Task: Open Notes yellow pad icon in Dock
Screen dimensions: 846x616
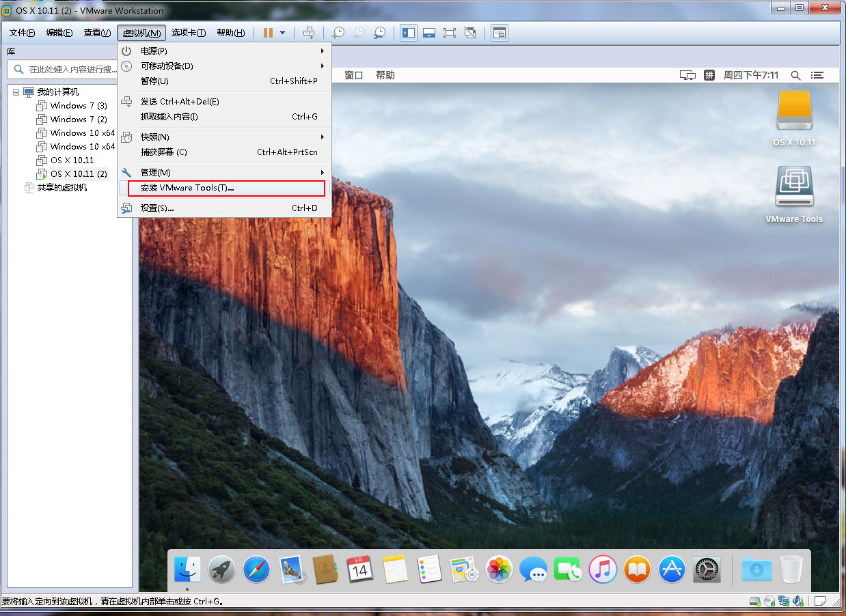Action: pos(395,569)
